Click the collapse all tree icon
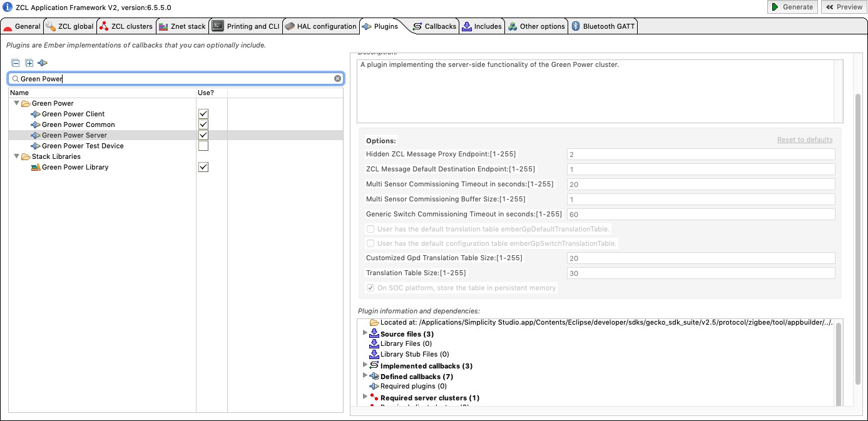This screenshot has width=868, height=421. pyautogui.click(x=16, y=63)
